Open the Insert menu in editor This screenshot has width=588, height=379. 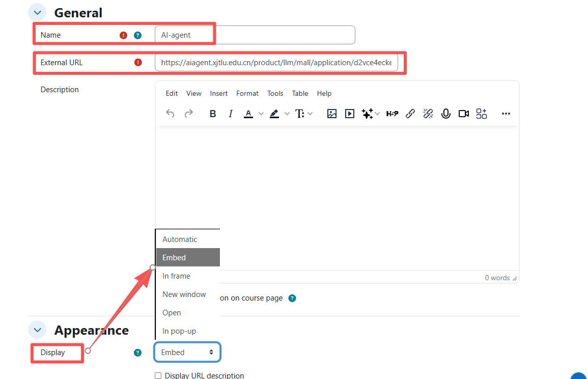pos(219,93)
